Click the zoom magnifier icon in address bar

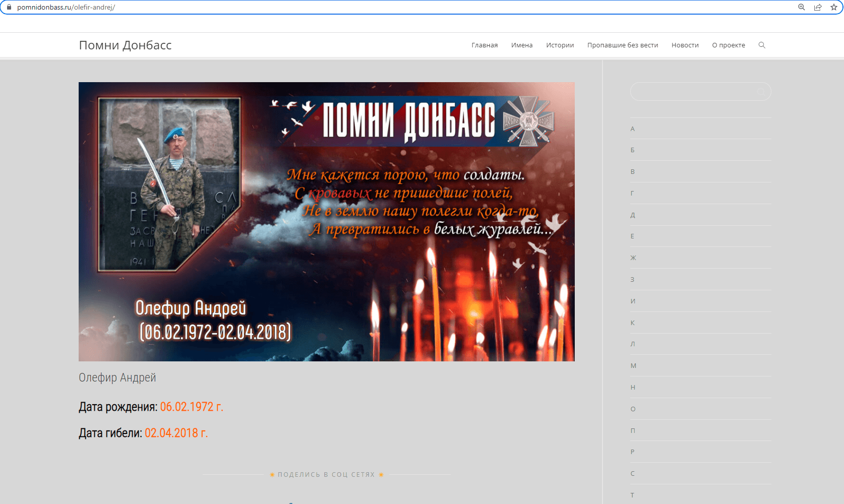[x=801, y=7]
